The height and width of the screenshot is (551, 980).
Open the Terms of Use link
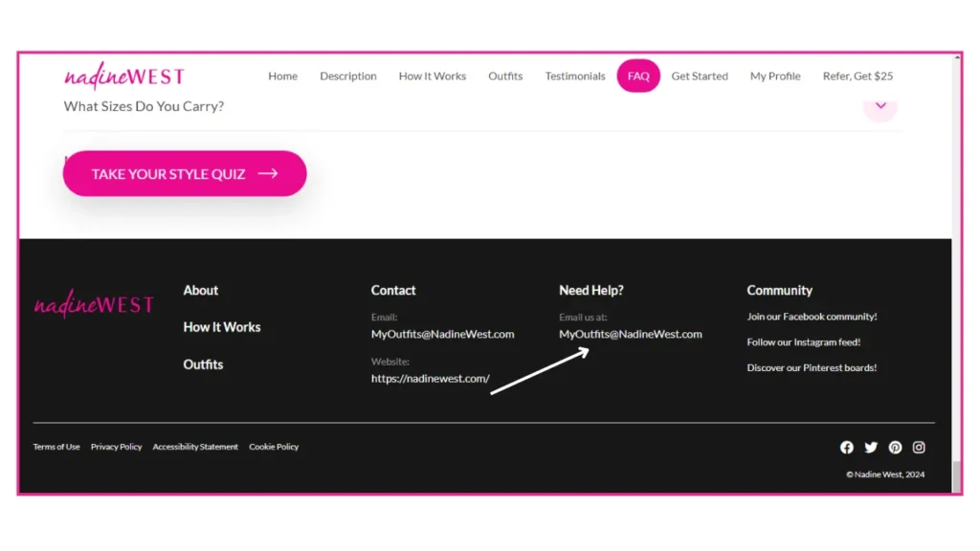[56, 447]
